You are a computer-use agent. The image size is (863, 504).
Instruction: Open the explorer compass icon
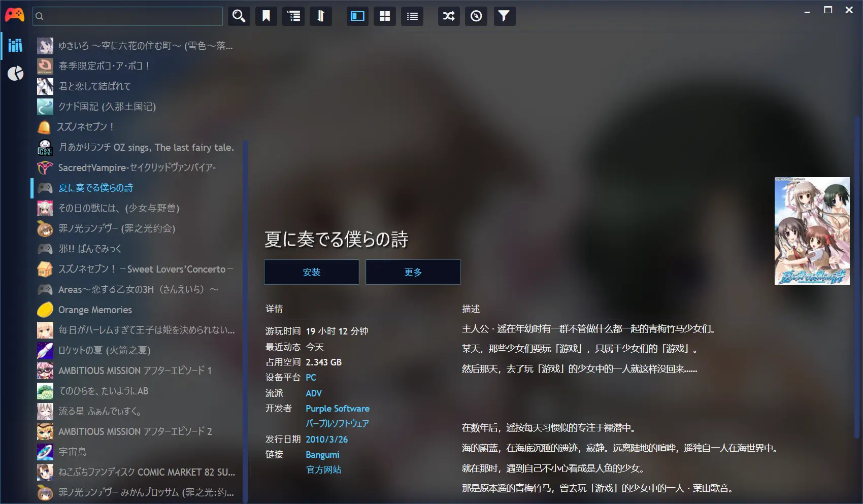coord(476,16)
